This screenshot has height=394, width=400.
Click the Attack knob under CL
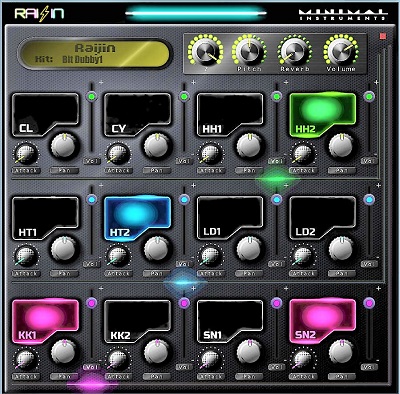26,154
